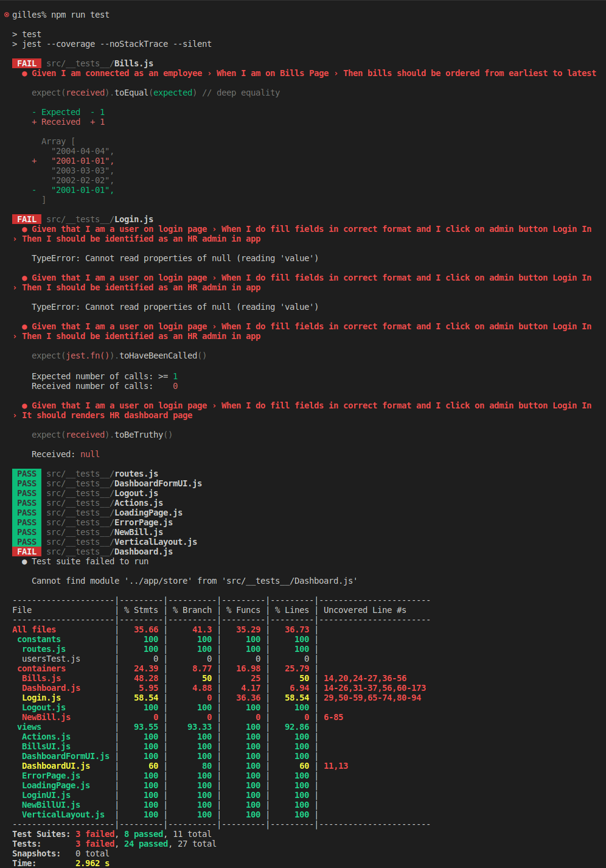Click the DashboardUI.js row in the coverage table
This screenshot has height=868, width=606.
(x=56, y=766)
